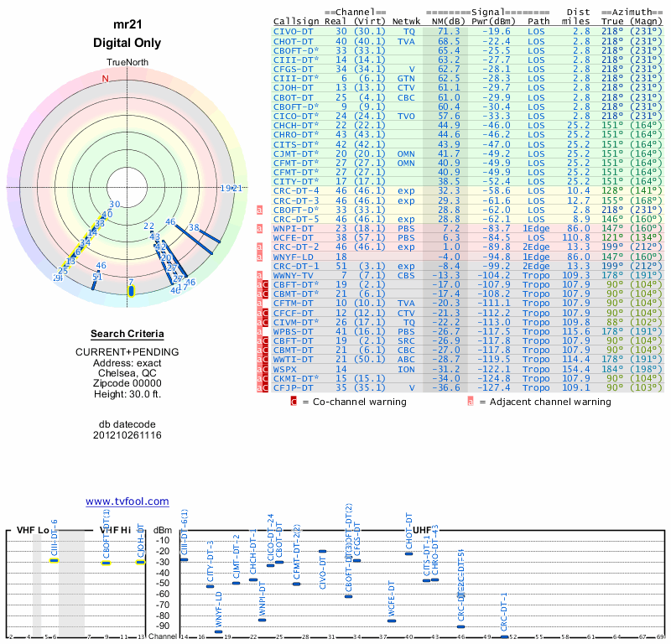Click the yellow channel 7 marker on radar

[x=131, y=290]
